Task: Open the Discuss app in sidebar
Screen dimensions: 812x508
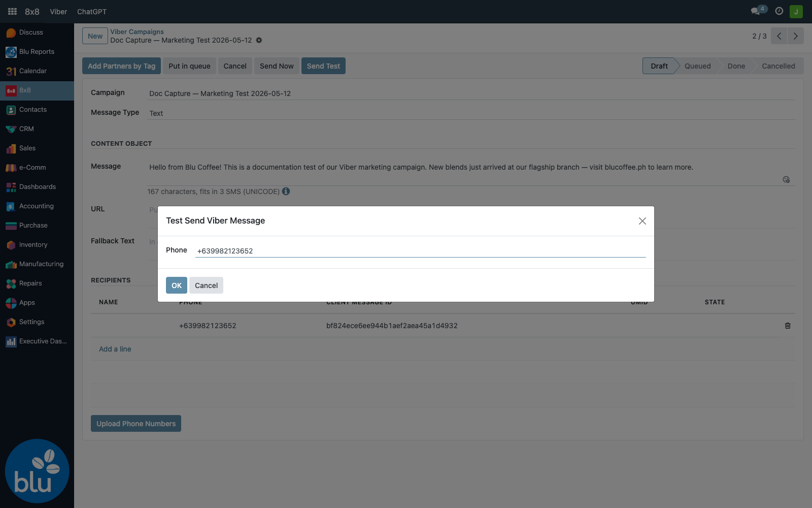Action: (x=37, y=33)
